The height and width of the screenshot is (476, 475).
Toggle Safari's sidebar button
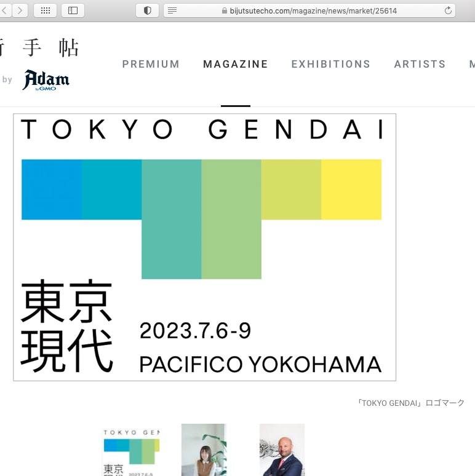(73, 10)
